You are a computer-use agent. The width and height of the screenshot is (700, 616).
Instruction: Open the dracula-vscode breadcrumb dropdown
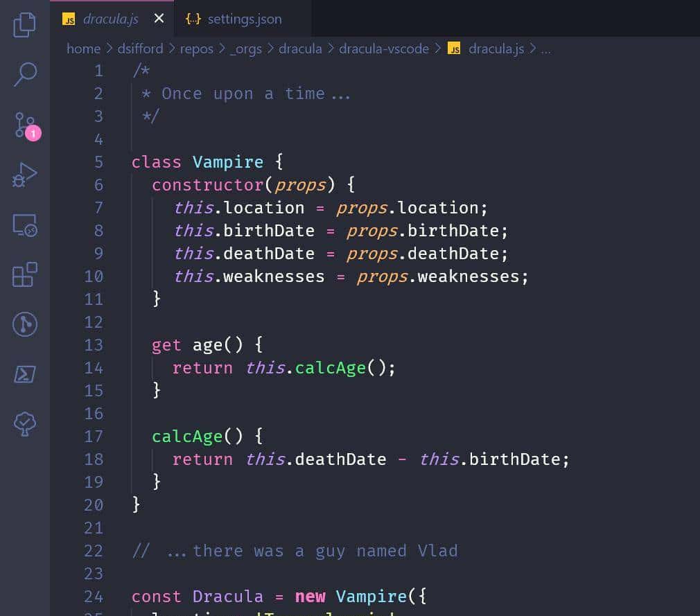pyautogui.click(x=383, y=49)
